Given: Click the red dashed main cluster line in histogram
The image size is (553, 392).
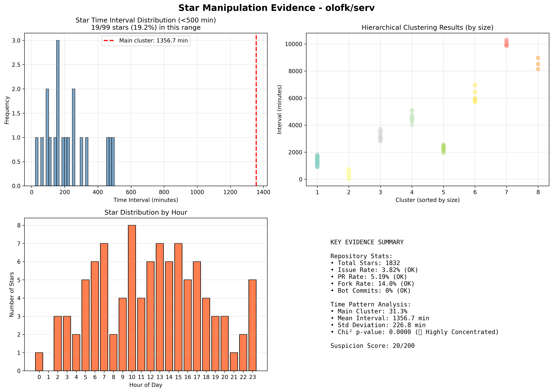Looking at the screenshot, I should tap(256, 109).
